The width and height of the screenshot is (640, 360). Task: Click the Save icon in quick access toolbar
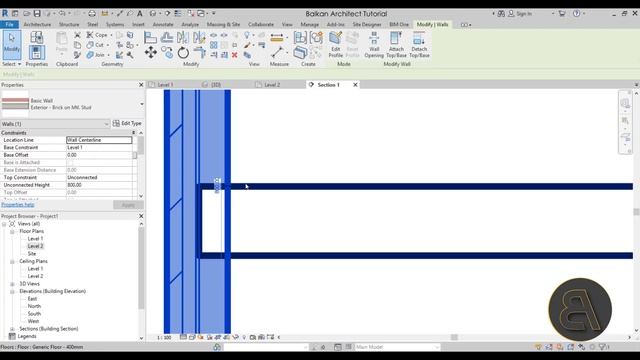coord(37,13)
